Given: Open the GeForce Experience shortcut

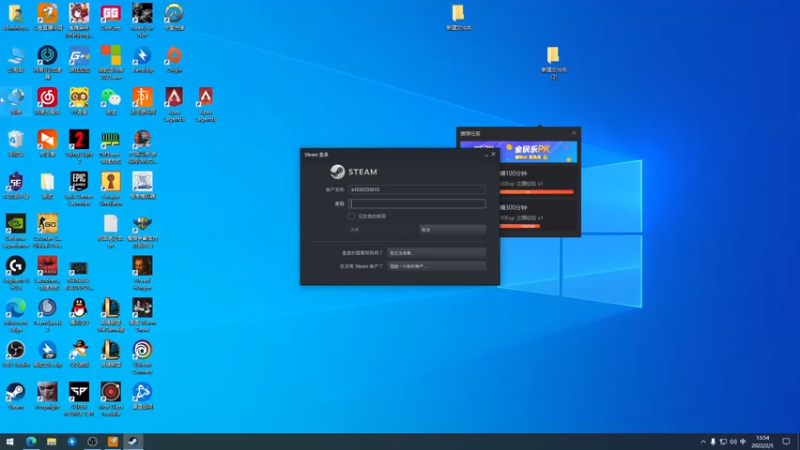Looking at the screenshot, I should pos(16,231).
